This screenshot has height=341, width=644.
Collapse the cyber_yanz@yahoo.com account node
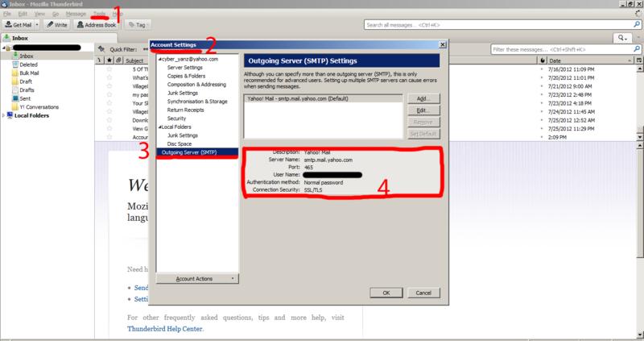pos(159,59)
